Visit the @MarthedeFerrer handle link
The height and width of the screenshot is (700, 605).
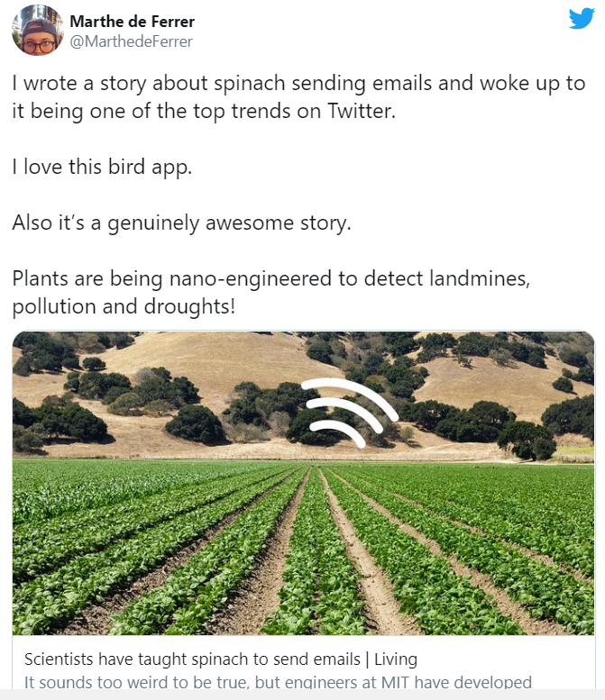pos(131,41)
